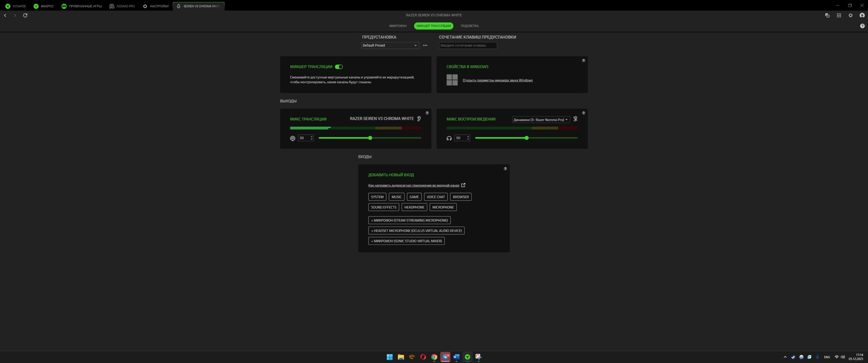Viewport: 868px width, 363px height.
Task: Open the apps grid icon at top right
Action: pos(839,15)
